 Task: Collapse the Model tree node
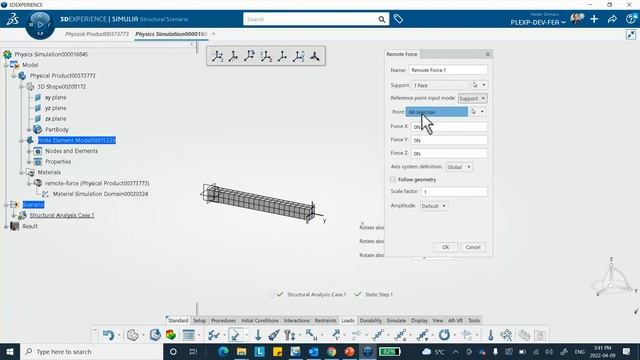pyautogui.click(x=7, y=65)
